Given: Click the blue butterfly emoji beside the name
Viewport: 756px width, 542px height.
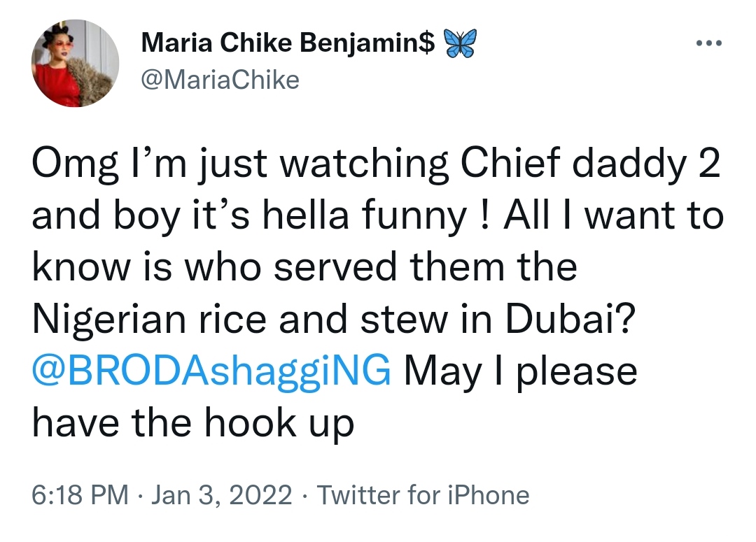Looking at the screenshot, I should 458,44.
